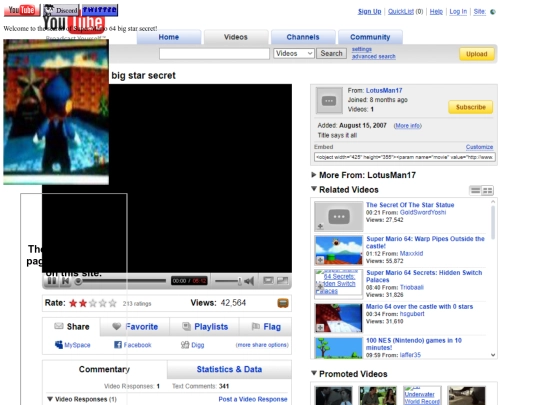Click more share options link
Viewport: 540px width, 405px height.
coord(262,345)
